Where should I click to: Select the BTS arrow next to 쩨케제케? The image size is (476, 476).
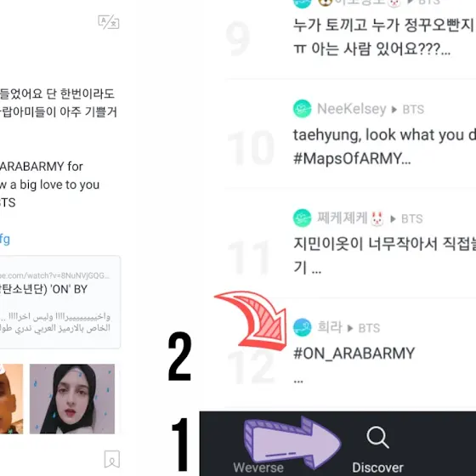[406, 218]
